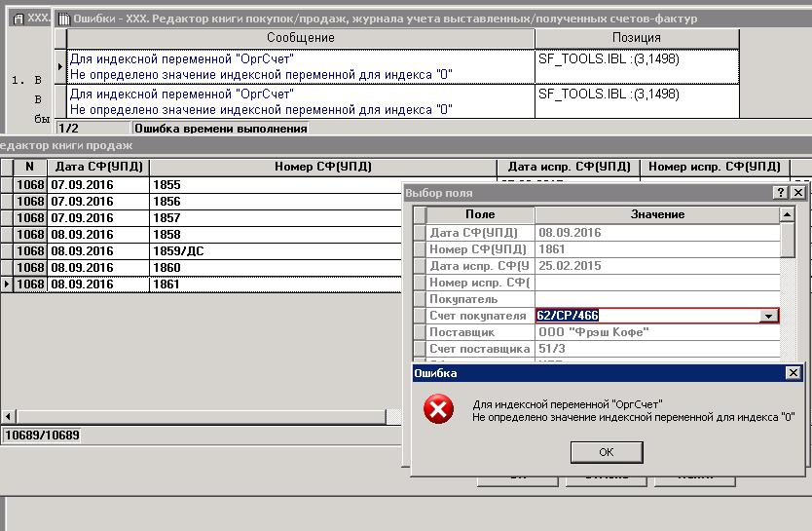Click left arrow of horizontal scrollbar
This screenshot has height=531, width=812.
[8, 417]
